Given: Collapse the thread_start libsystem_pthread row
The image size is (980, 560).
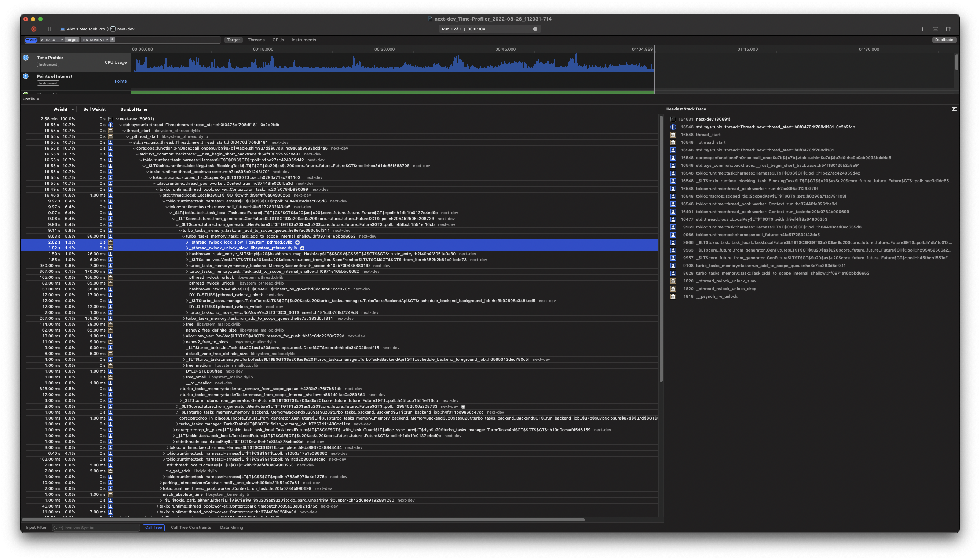Looking at the screenshot, I should (x=124, y=131).
